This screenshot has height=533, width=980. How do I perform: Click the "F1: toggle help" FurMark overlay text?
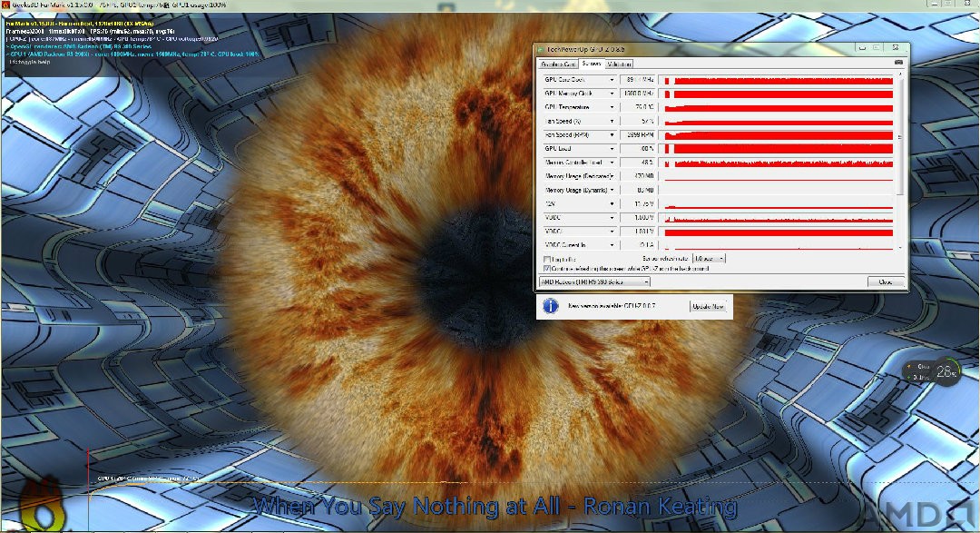[29, 62]
